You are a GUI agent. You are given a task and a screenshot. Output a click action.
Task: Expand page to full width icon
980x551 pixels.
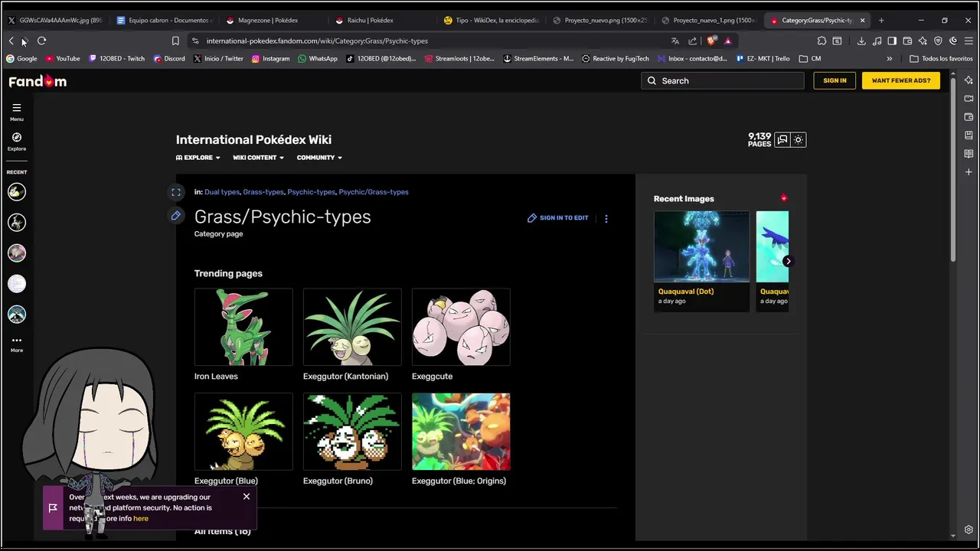click(176, 192)
